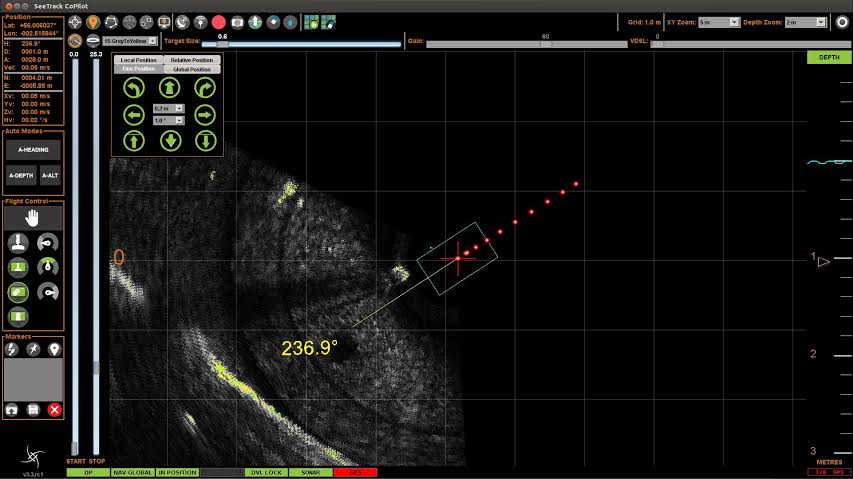The height and width of the screenshot is (479, 853).
Task: Open the Depth Zoom dropdown
Action: (806, 22)
